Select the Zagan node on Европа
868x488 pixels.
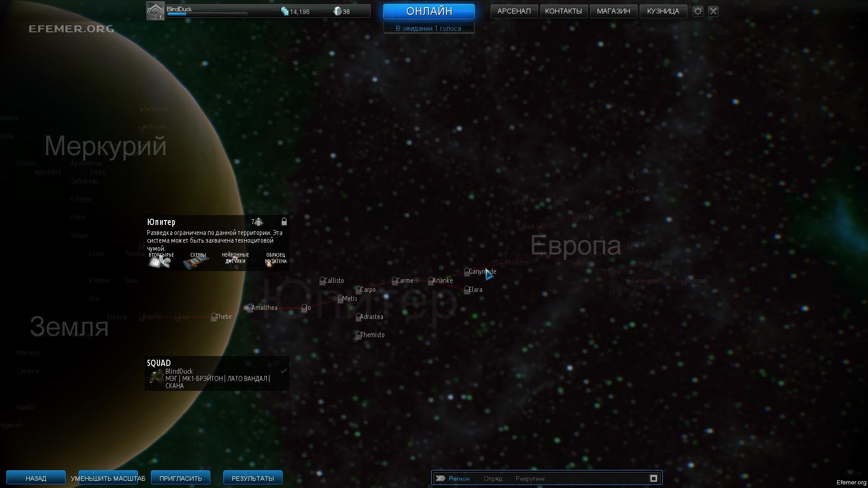point(639,190)
